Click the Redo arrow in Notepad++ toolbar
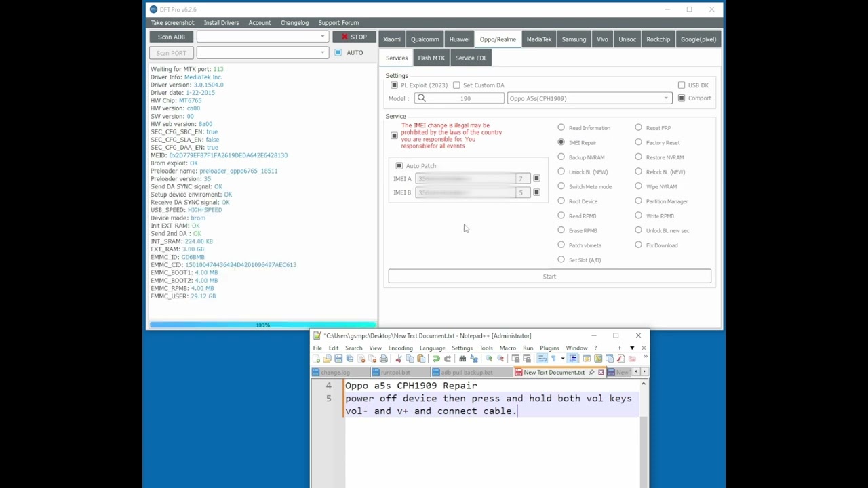The height and width of the screenshot is (488, 868). point(448,359)
